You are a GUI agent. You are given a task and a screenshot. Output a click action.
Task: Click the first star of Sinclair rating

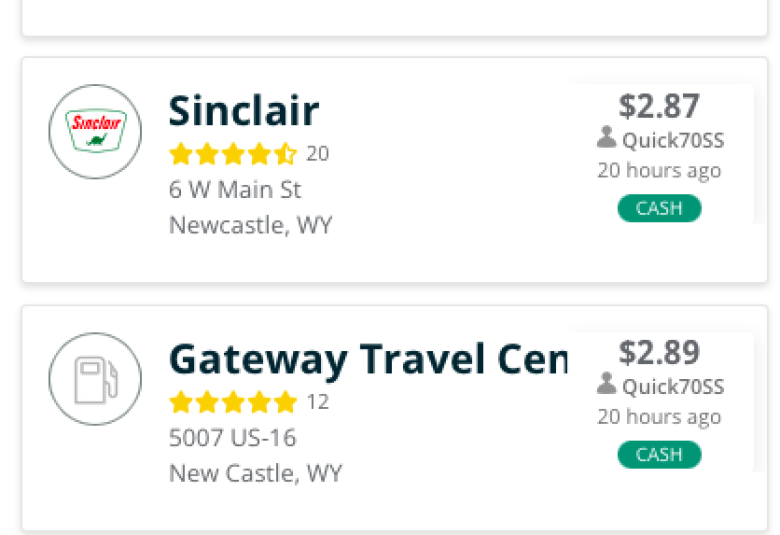coord(181,154)
